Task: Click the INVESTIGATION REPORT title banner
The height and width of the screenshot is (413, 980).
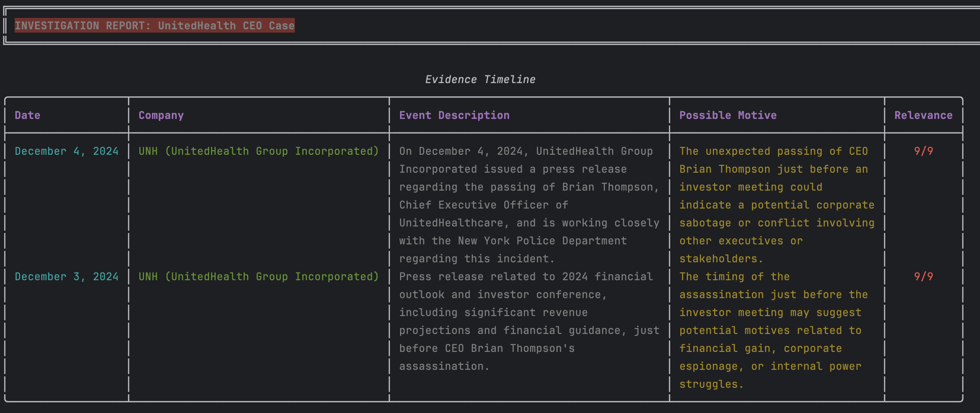Action: coord(154,26)
